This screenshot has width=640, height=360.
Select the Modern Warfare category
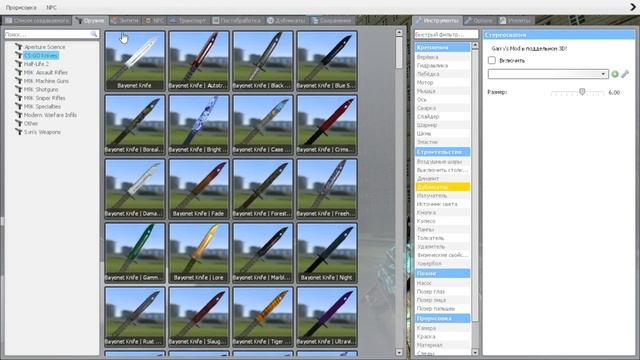(50, 115)
